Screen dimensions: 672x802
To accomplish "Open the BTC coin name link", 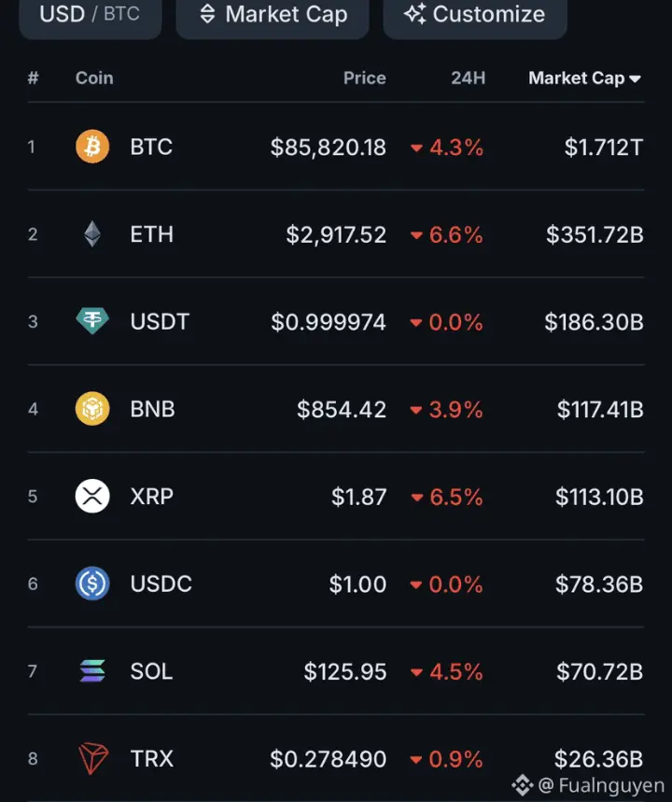I will click(x=151, y=147).
